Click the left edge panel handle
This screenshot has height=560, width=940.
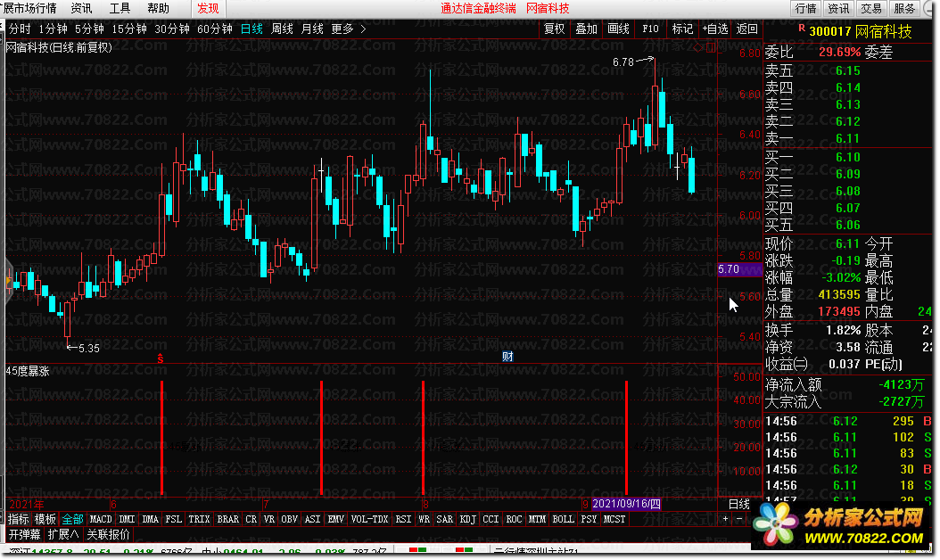pyautogui.click(x=8, y=281)
